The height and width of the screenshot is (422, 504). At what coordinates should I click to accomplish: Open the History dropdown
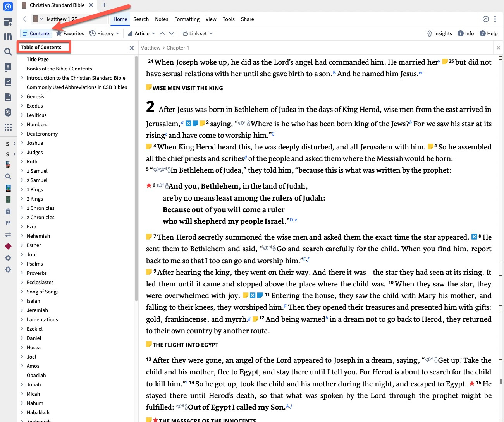tap(104, 33)
